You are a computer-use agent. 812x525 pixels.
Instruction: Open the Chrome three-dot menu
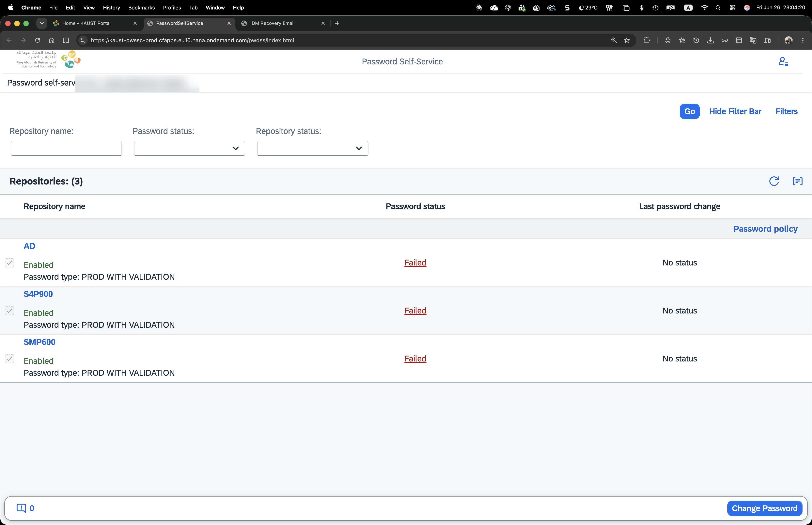[x=803, y=40]
